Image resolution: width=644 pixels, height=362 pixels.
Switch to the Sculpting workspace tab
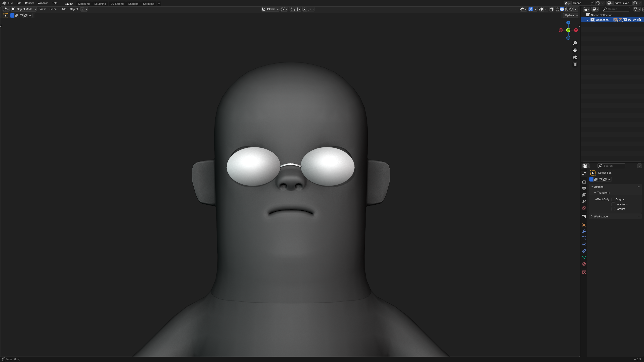point(100,4)
